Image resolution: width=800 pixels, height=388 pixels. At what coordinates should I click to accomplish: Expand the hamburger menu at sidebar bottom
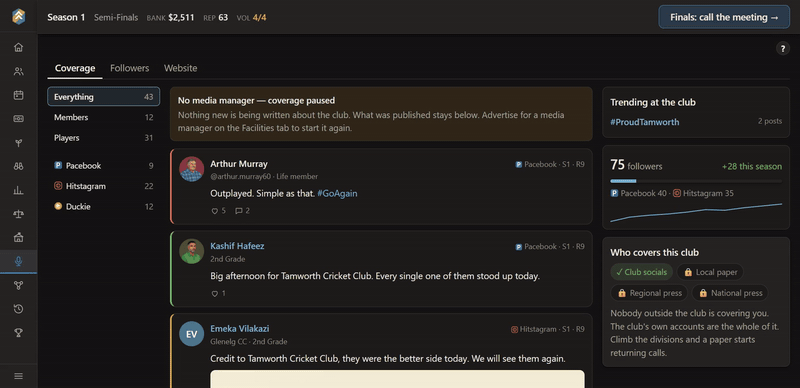coord(18,376)
